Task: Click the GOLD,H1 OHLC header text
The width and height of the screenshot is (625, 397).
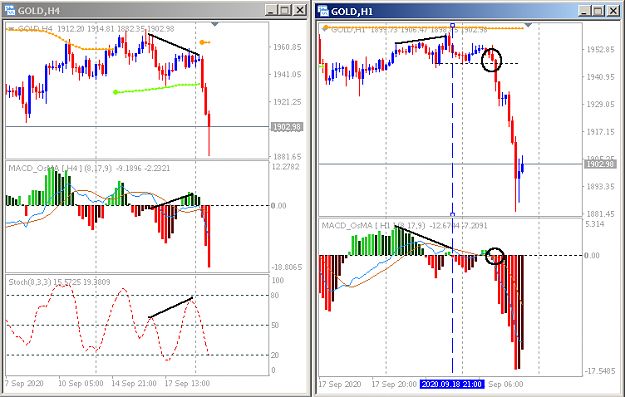Action: 409,29
